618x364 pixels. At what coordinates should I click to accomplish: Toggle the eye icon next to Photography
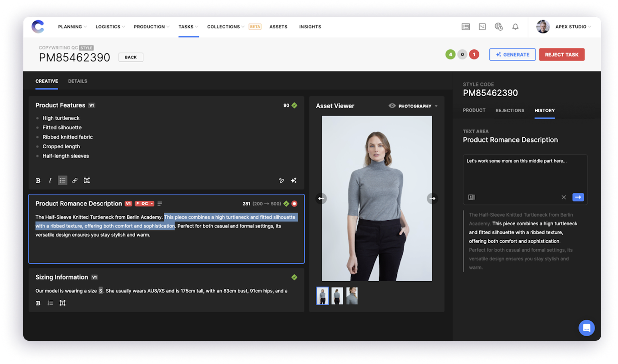pos(392,106)
